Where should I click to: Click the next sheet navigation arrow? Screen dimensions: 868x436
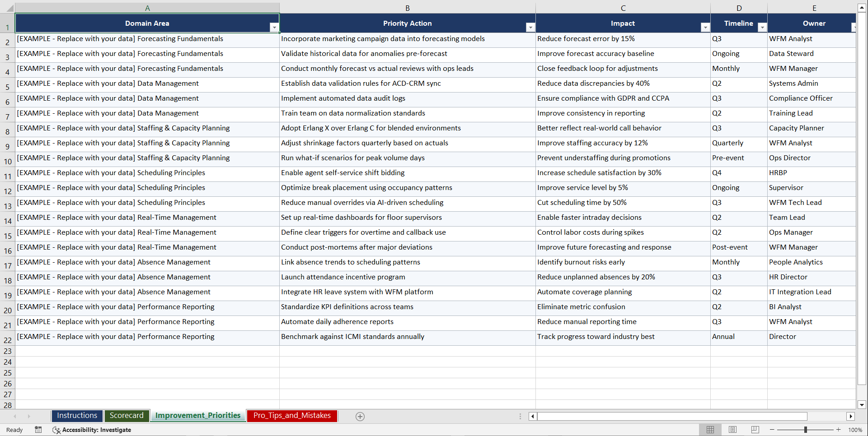(x=29, y=416)
